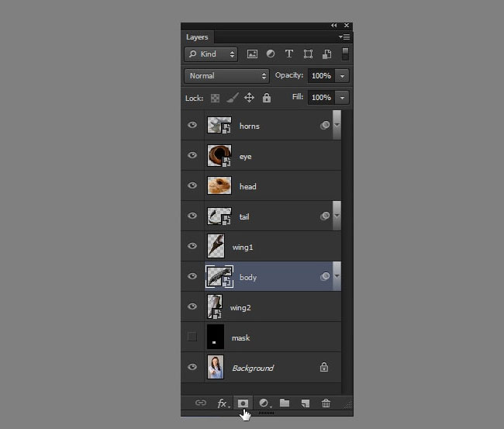This screenshot has width=504, height=429.
Task: Click the lock icon on Background layer
Action: tap(324, 367)
